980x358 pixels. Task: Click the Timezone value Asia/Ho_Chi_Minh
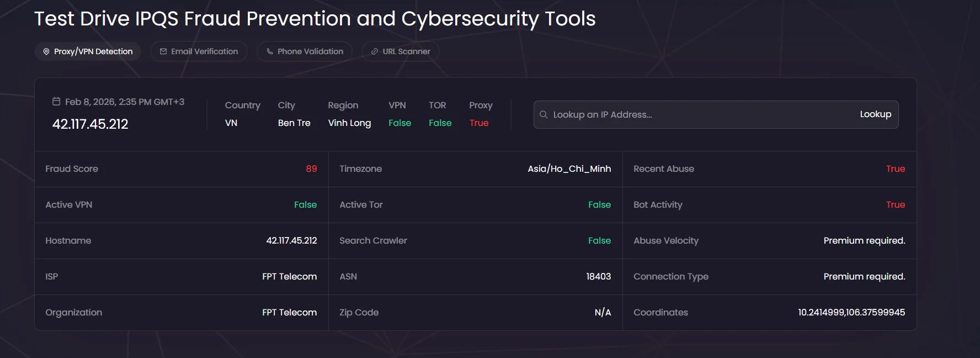pyautogui.click(x=569, y=169)
